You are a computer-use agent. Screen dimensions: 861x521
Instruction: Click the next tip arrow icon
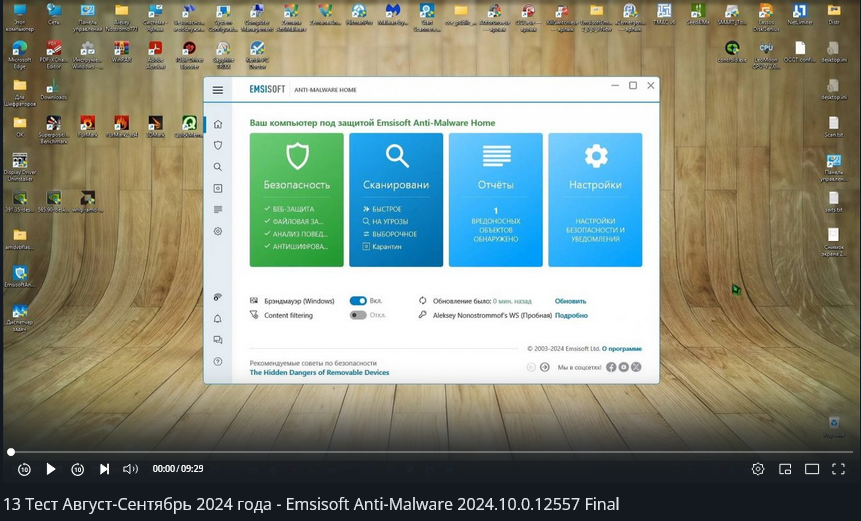tap(545, 367)
